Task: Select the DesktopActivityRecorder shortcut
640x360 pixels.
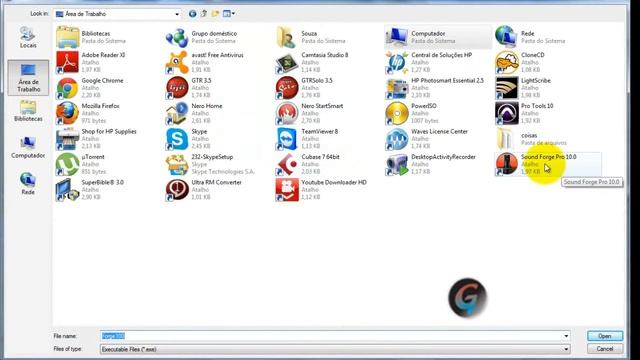Action: click(431, 164)
